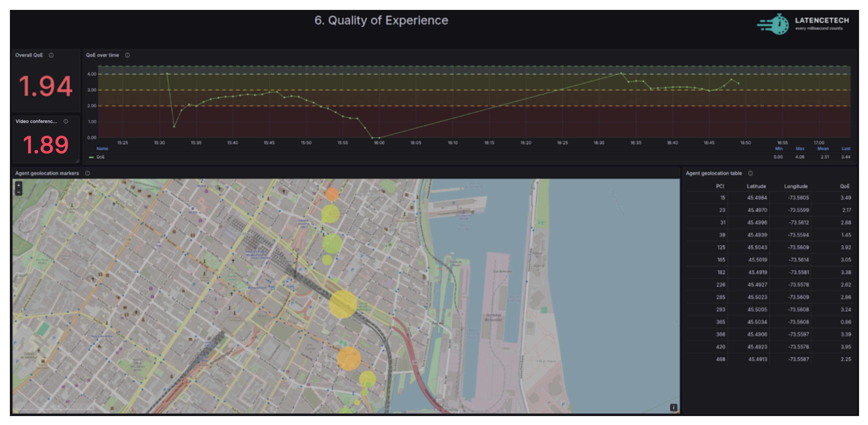Select the 1.89 video conference value
The height and width of the screenshot is (425, 868).
click(46, 145)
